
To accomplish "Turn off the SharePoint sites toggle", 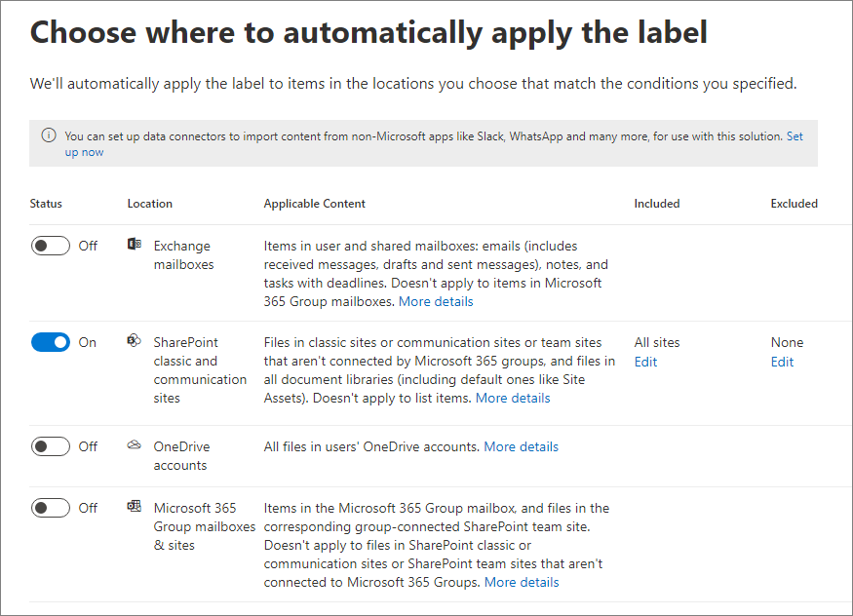I will [x=50, y=342].
